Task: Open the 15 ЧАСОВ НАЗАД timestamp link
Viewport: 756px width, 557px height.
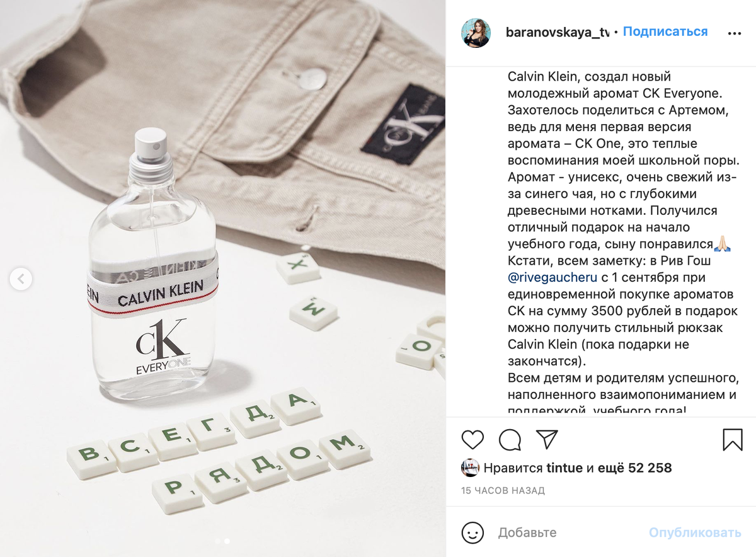Action: (x=503, y=490)
